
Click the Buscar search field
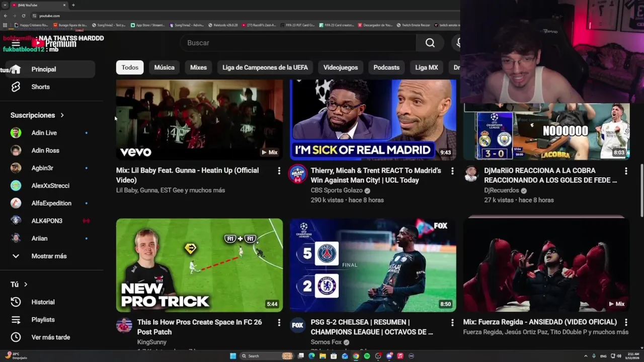298,43
